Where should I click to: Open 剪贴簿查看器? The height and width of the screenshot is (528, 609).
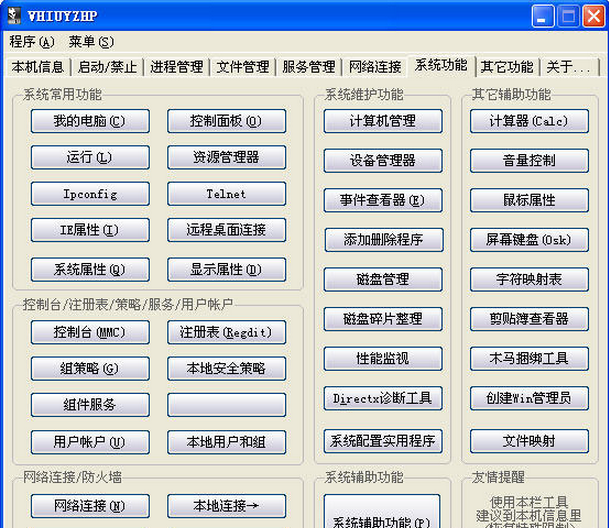529,319
